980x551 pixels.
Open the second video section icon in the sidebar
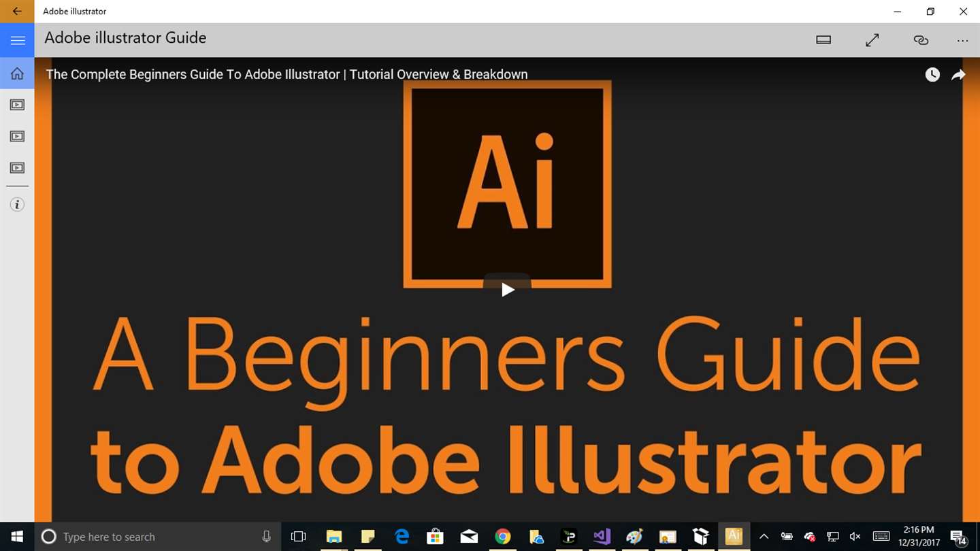click(x=17, y=136)
